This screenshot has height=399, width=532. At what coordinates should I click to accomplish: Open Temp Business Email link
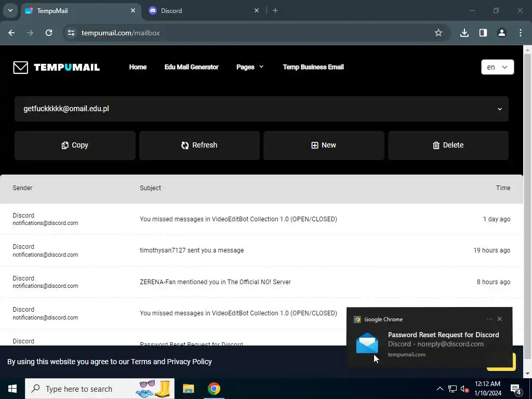point(313,67)
